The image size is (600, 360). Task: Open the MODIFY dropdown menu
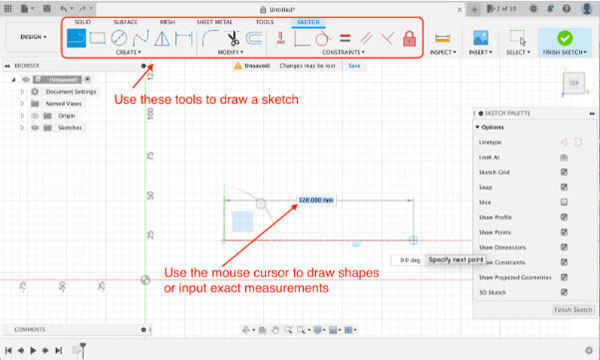(x=230, y=52)
